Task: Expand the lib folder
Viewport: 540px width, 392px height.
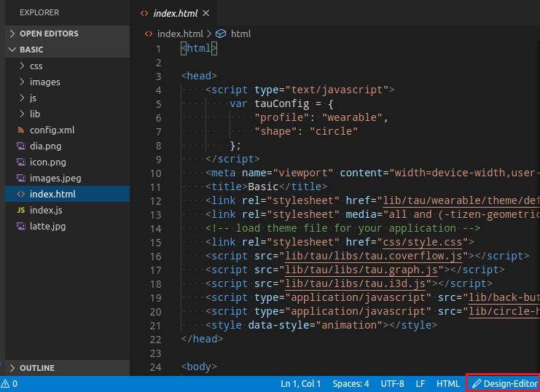Action: click(34, 114)
